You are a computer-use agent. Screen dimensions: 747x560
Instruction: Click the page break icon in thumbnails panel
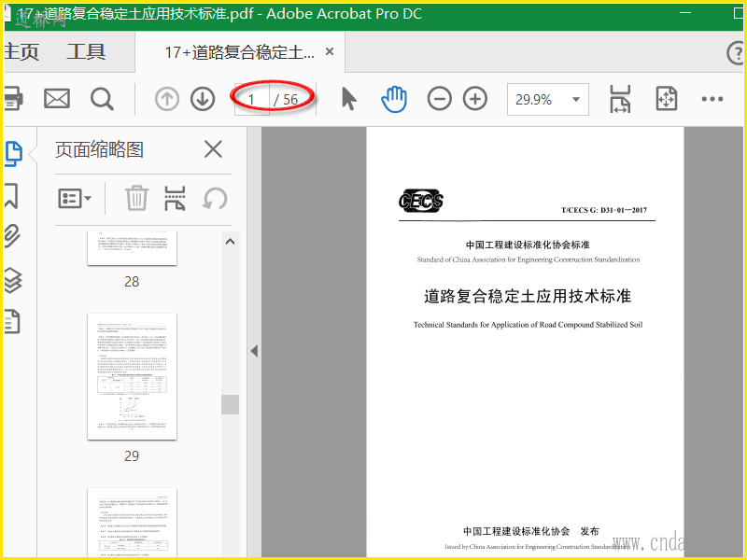point(175,198)
